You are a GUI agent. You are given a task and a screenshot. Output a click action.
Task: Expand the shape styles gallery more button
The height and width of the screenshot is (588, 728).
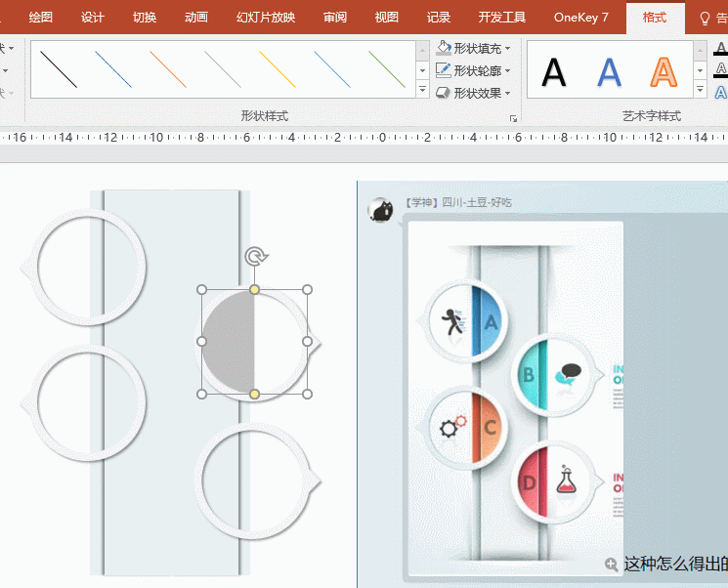coord(423,91)
